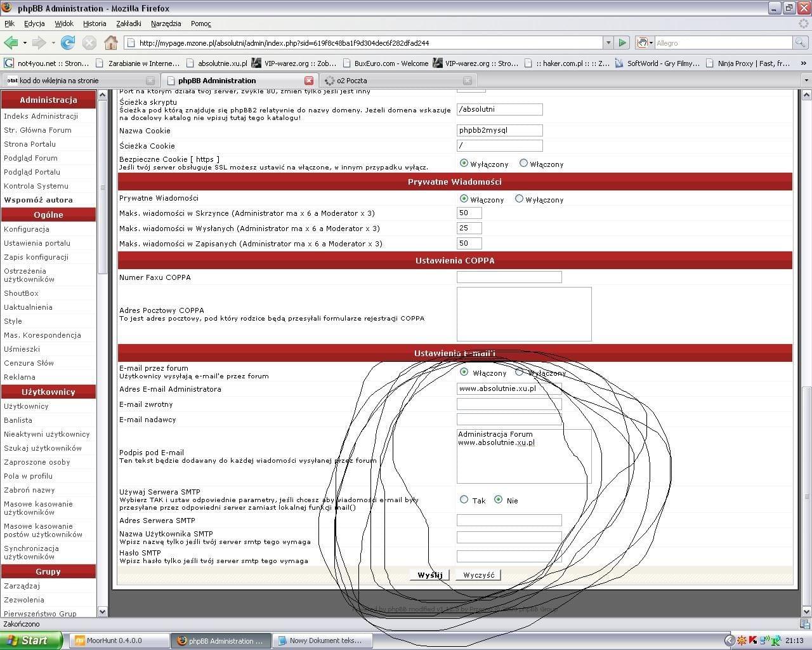Open the Narzędzia menu
Screen dimensions: 812x650
[x=166, y=23]
